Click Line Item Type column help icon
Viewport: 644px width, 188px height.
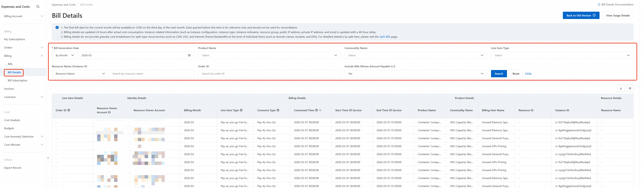tap(241, 110)
